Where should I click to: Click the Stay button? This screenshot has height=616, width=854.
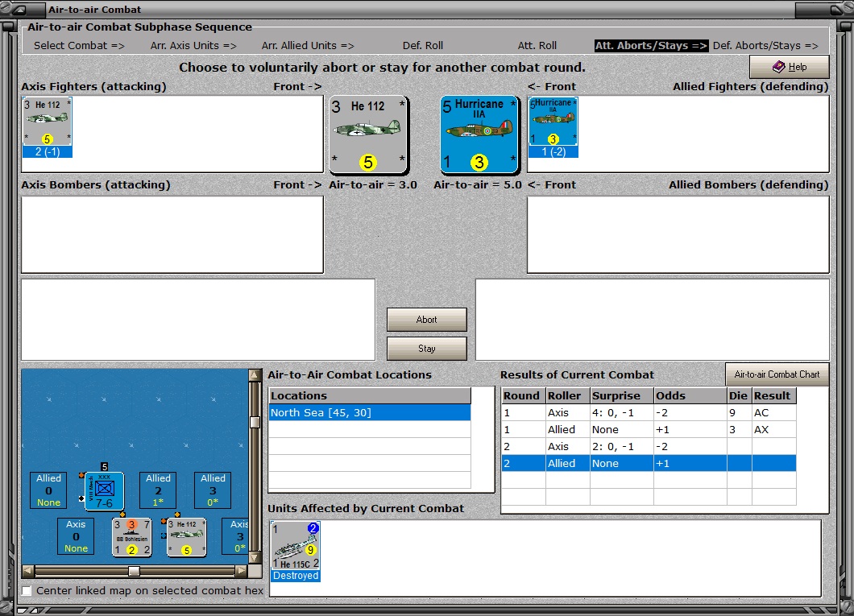[426, 349]
